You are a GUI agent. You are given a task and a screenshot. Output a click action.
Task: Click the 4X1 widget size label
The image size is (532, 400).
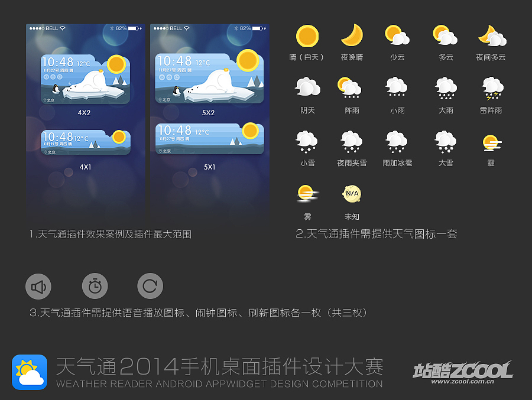click(85, 167)
